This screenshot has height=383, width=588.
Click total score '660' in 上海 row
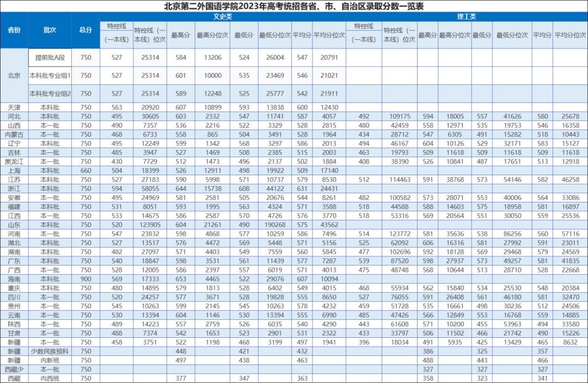click(x=86, y=170)
